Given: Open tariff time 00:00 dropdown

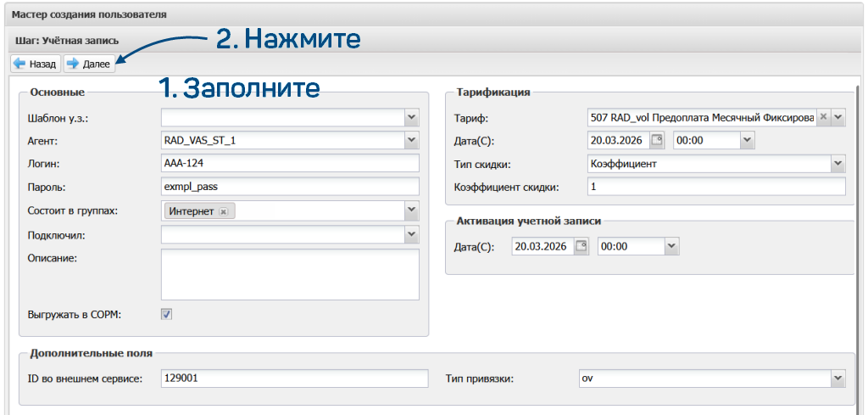Looking at the screenshot, I should click(x=747, y=141).
